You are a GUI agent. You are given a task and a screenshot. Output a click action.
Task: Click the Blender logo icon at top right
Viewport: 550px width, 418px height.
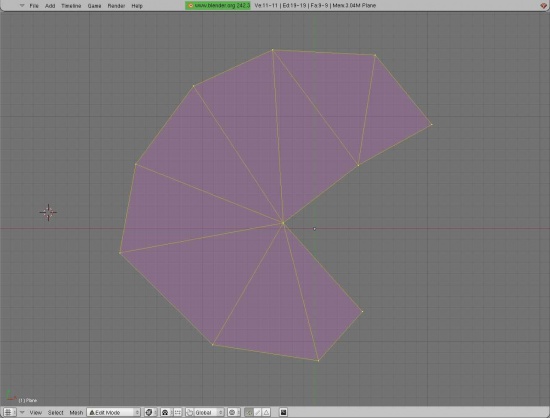[x=544, y=5]
